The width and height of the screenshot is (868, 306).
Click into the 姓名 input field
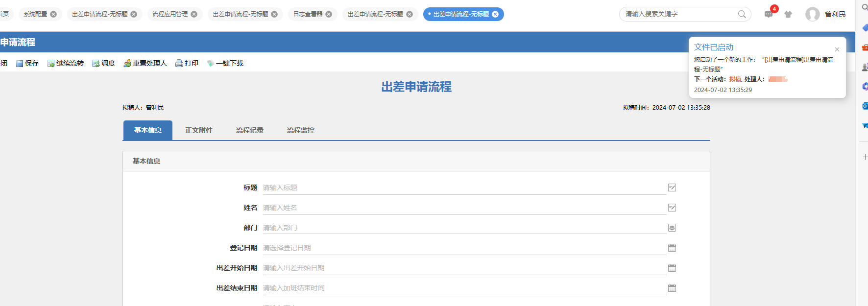coord(464,208)
